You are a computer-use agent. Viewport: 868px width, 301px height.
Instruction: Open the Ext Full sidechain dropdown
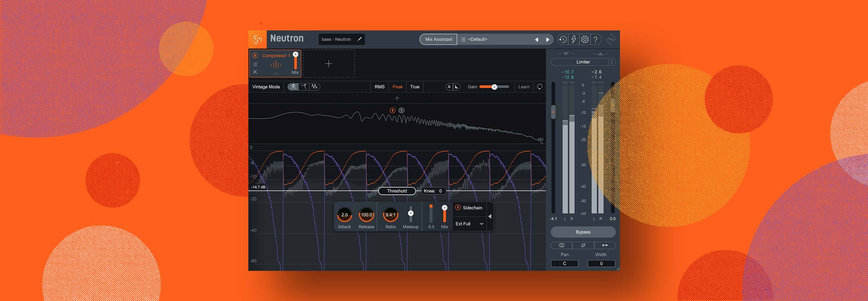click(469, 224)
